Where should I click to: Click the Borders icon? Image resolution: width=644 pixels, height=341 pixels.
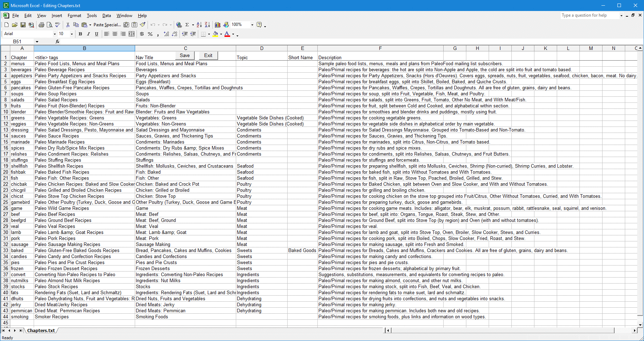203,34
